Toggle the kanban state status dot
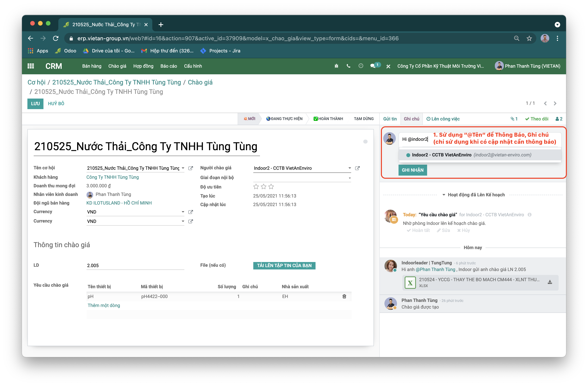This screenshot has width=588, height=386. [x=365, y=141]
